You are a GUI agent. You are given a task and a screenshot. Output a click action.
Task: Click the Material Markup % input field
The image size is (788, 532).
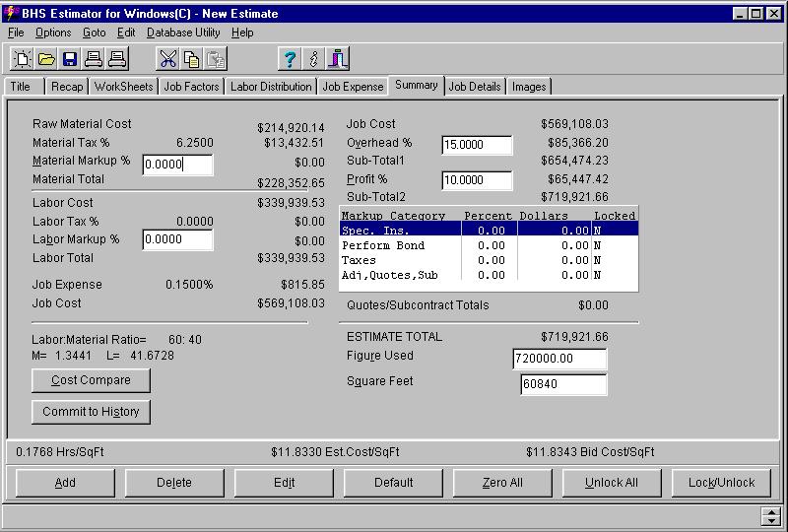point(177,165)
